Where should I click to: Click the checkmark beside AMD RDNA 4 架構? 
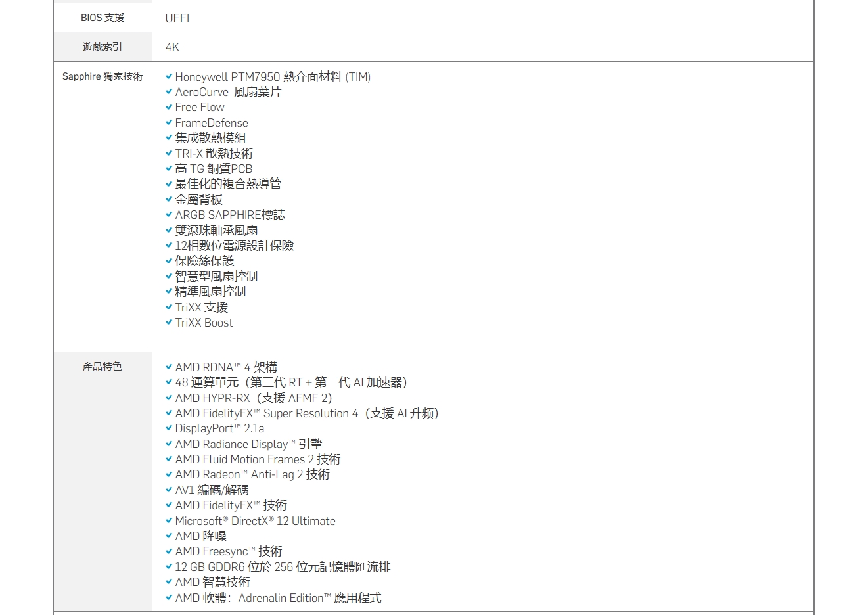pyautogui.click(x=169, y=367)
